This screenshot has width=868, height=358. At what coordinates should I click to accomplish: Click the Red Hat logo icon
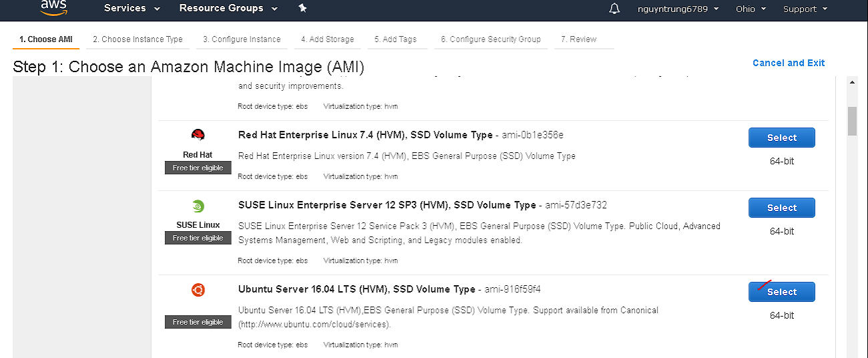pos(198,136)
